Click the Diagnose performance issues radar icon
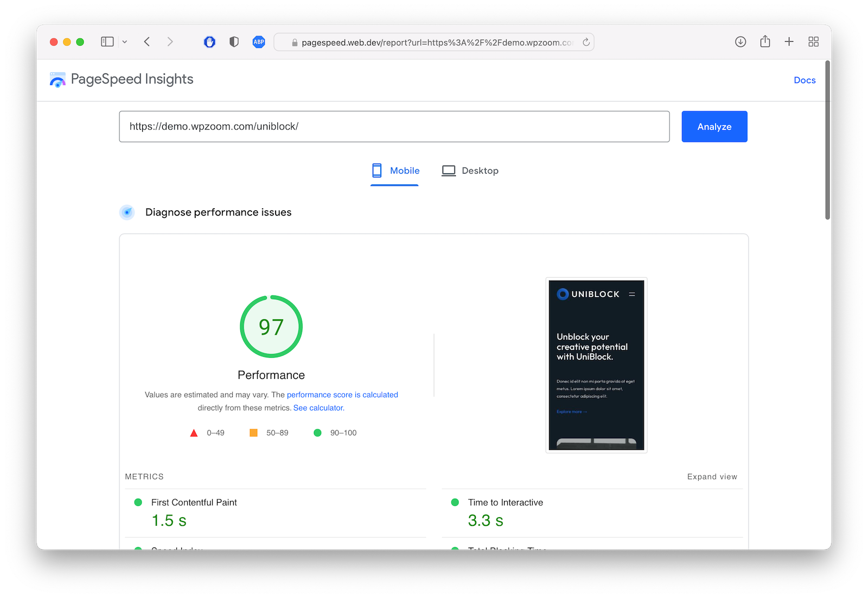This screenshot has width=868, height=598. (127, 213)
